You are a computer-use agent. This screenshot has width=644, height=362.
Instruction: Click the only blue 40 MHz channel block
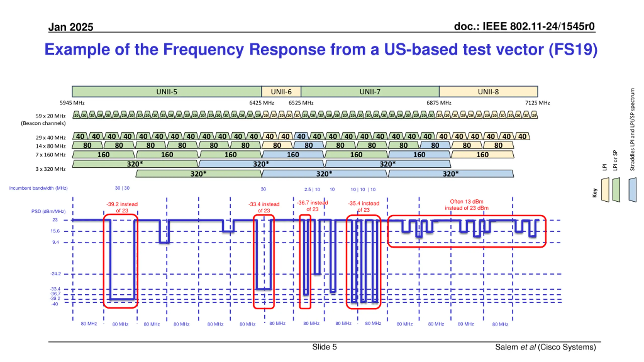click(301, 136)
